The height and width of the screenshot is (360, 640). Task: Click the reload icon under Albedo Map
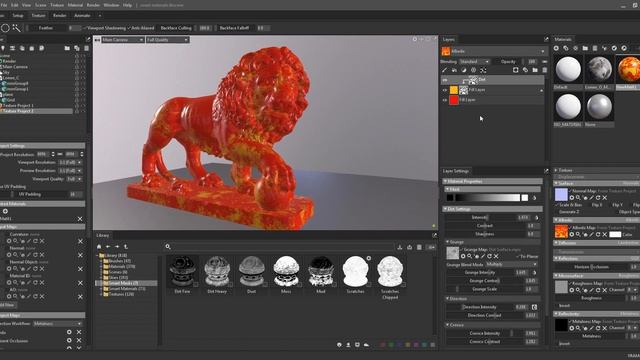click(598, 234)
